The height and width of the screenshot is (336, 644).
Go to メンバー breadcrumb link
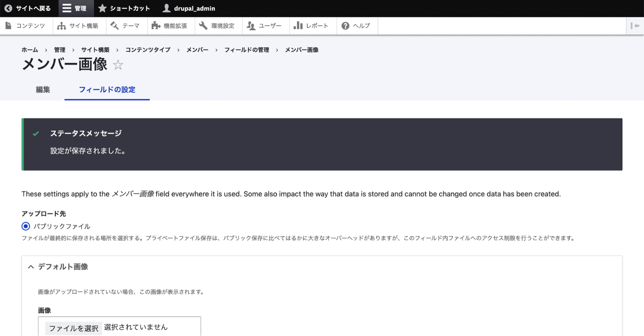(197, 50)
